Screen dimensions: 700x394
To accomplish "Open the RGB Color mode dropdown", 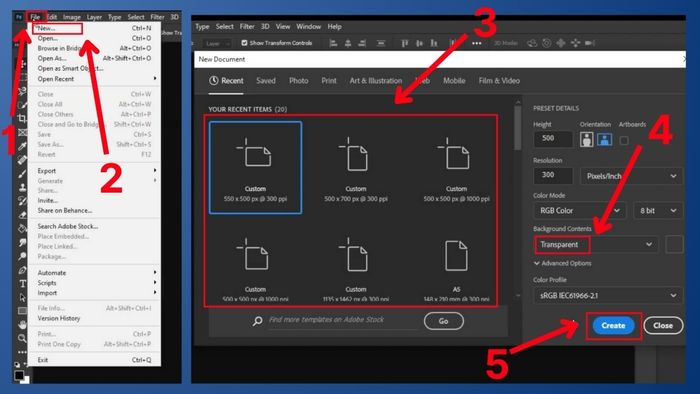I will tap(579, 210).
